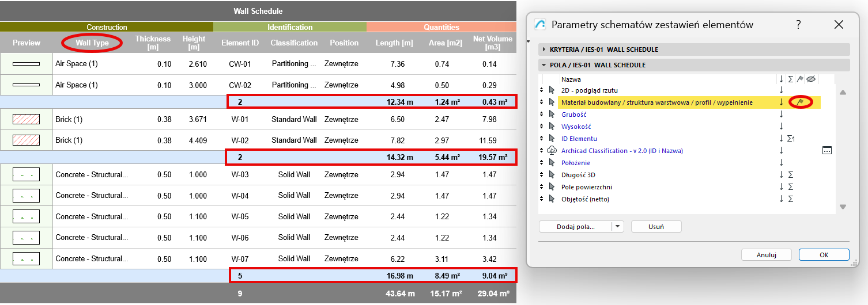Click the arrow cursor icon beside ID Elementu

(x=552, y=138)
